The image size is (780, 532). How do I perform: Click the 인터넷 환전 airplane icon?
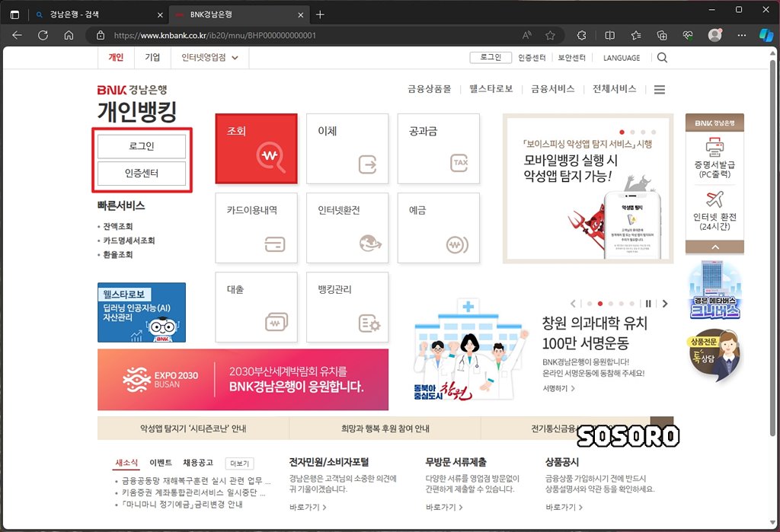coord(714,199)
